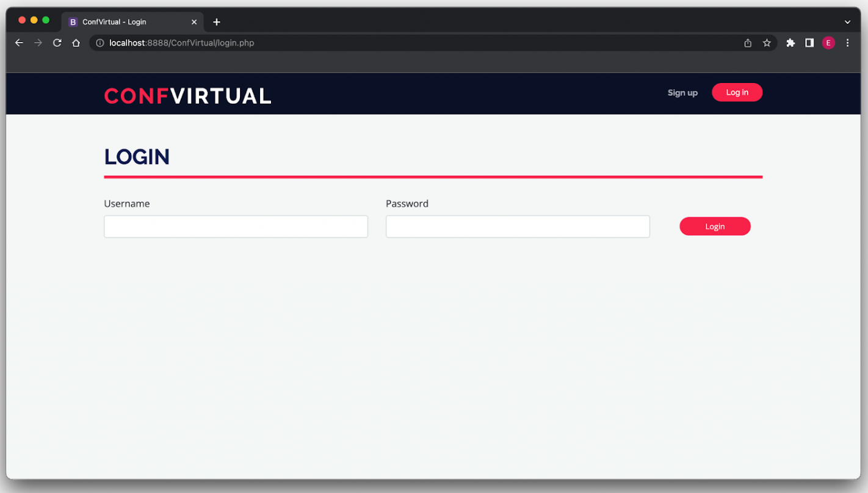Open a new tab with plus button

(x=217, y=22)
